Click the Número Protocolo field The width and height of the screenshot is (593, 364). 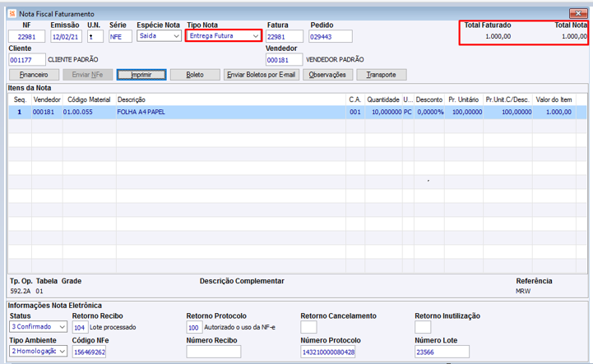[x=328, y=352]
